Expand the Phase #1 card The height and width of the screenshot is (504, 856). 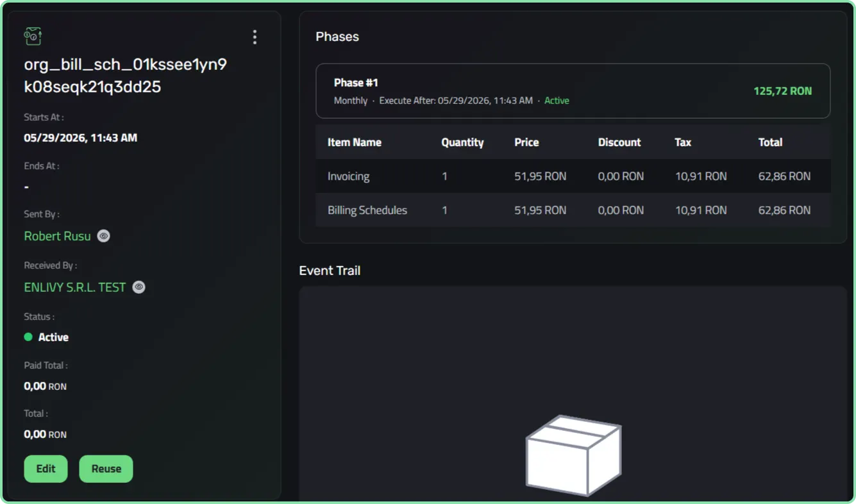[x=573, y=91]
